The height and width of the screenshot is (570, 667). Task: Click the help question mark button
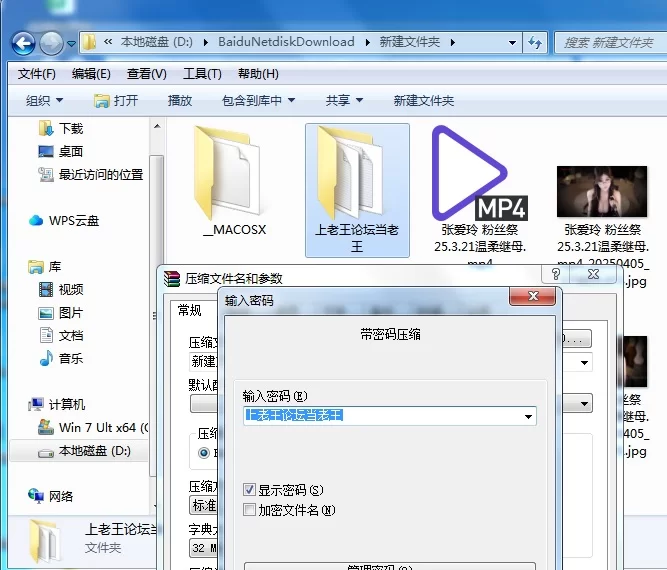coord(555,273)
